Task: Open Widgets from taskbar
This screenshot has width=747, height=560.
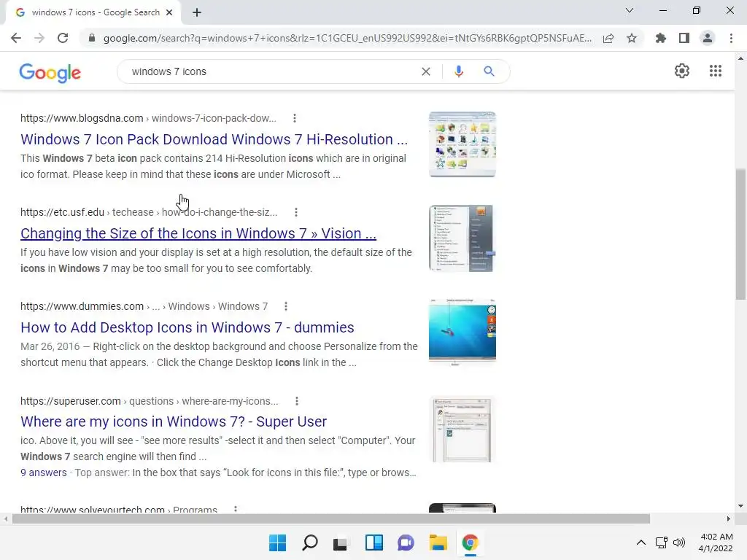Action: pos(374,542)
